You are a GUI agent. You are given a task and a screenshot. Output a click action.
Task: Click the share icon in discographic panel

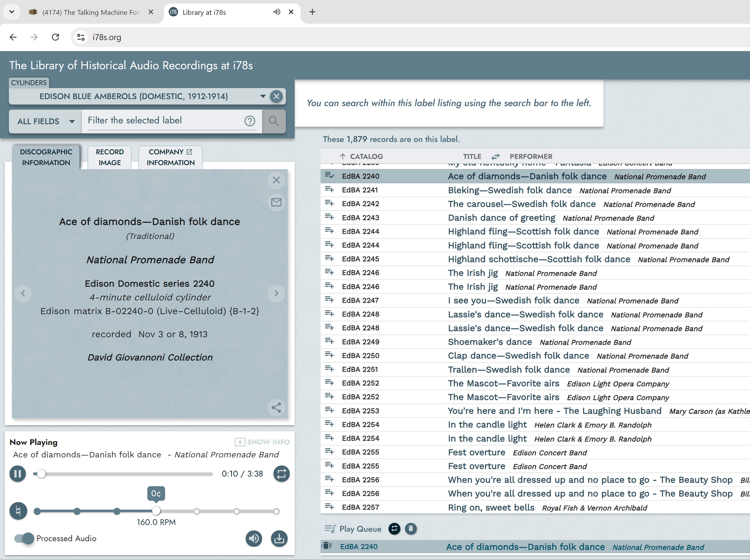pyautogui.click(x=276, y=408)
